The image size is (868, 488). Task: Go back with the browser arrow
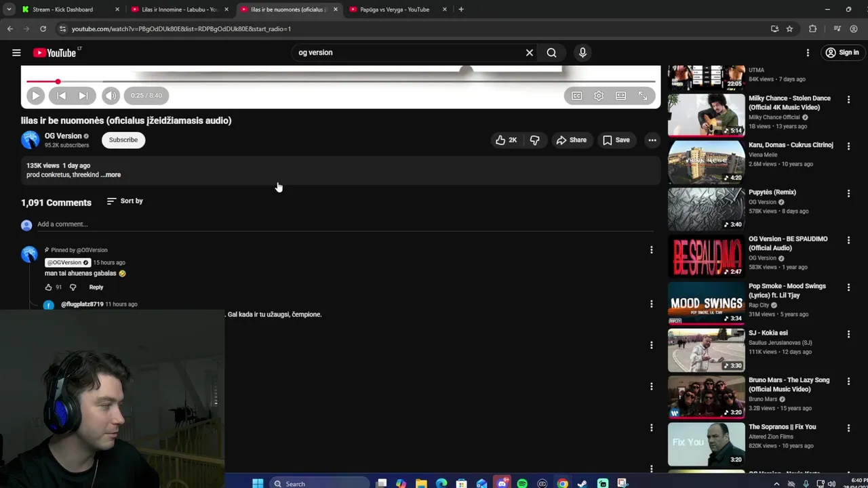(10, 29)
